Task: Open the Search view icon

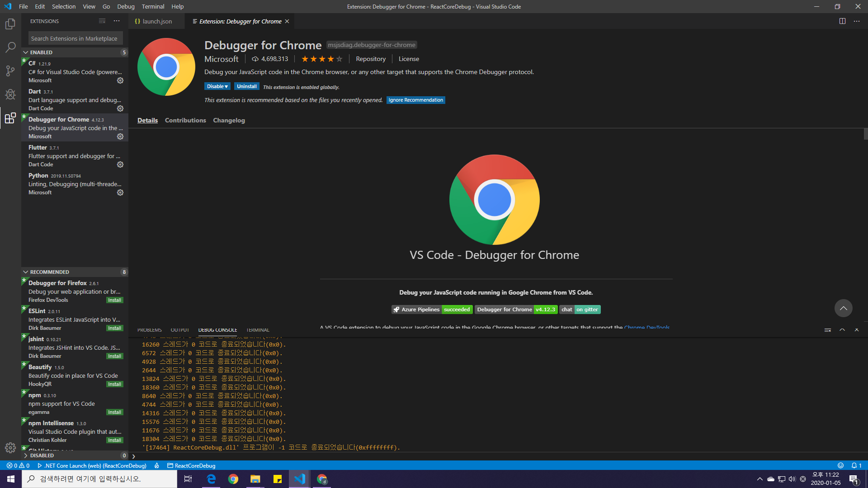Action: point(10,47)
